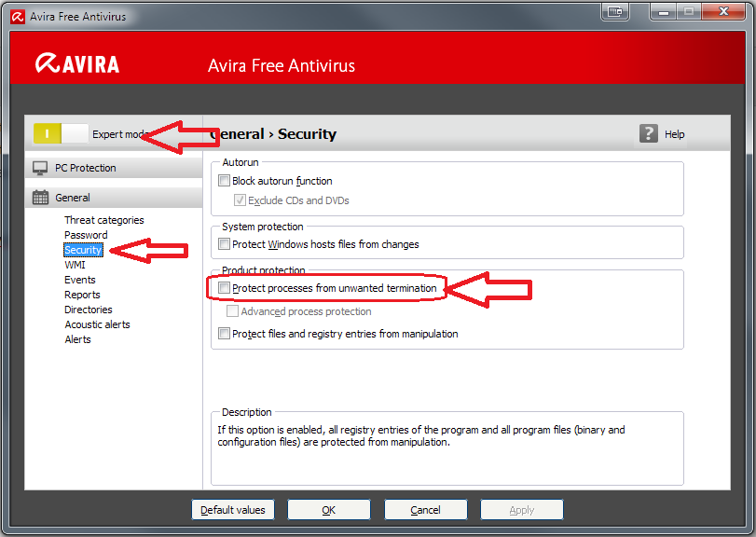Screen dimensions: 756x537
Task: Open the Help link
Action: pyautogui.click(x=674, y=134)
